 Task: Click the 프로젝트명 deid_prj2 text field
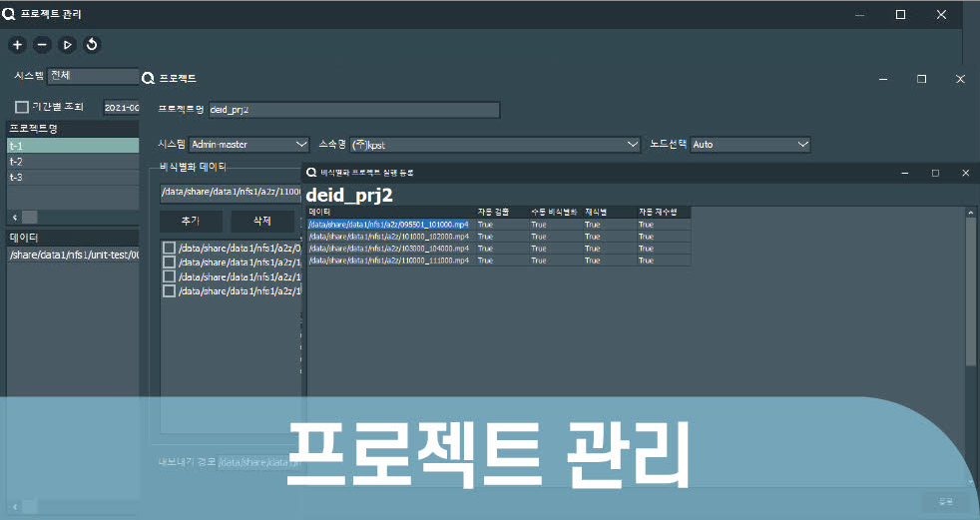coord(353,110)
